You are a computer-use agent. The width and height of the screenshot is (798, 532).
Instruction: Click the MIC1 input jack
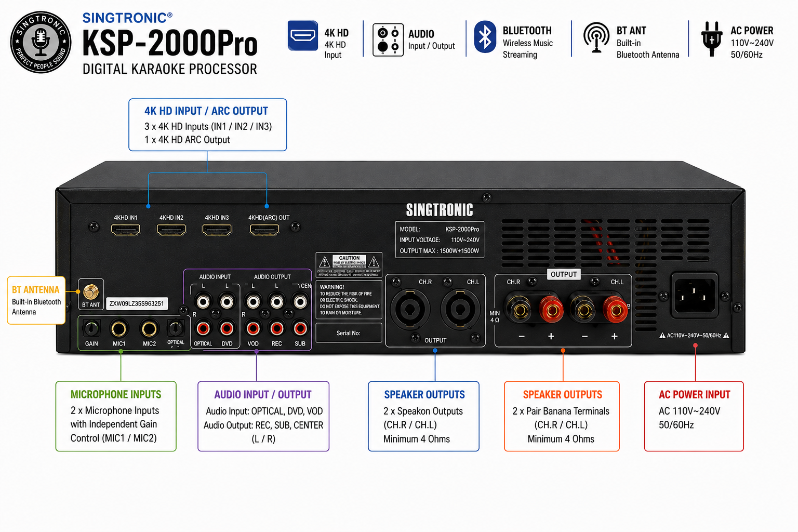click(119, 328)
